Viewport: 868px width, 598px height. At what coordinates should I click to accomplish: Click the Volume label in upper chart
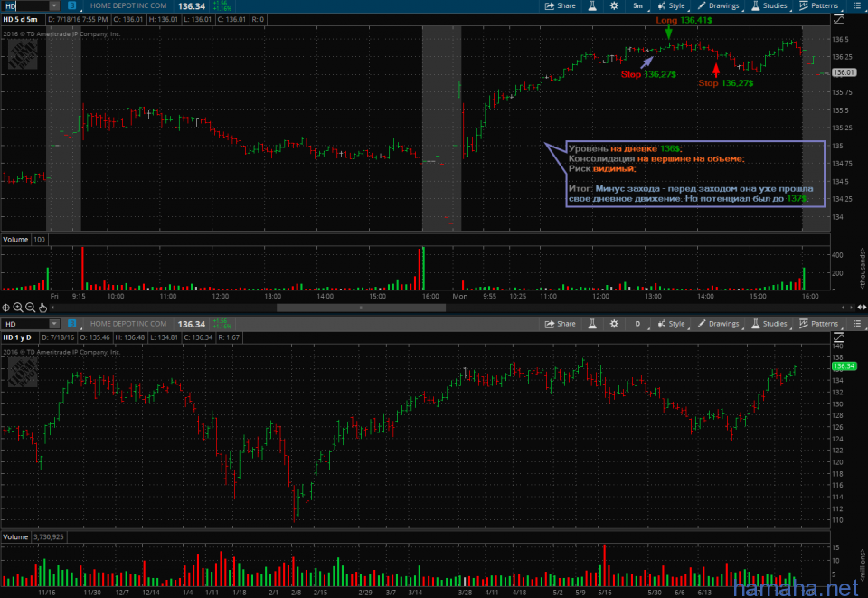15,240
